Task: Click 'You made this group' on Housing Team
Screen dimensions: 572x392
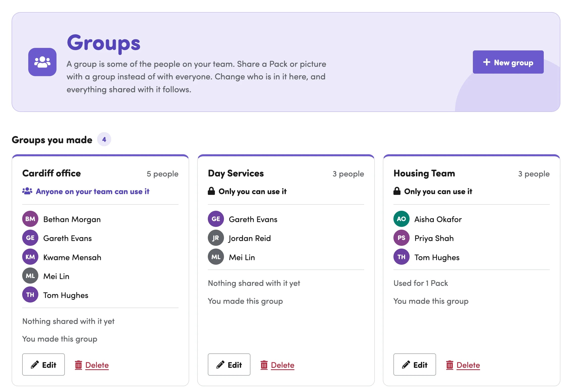Action: 431,301
